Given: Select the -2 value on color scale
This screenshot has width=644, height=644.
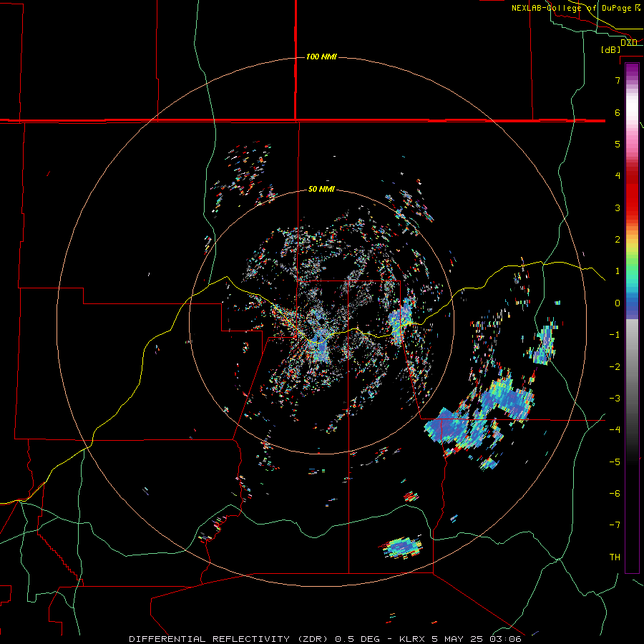Looking at the screenshot, I should [x=615, y=367].
